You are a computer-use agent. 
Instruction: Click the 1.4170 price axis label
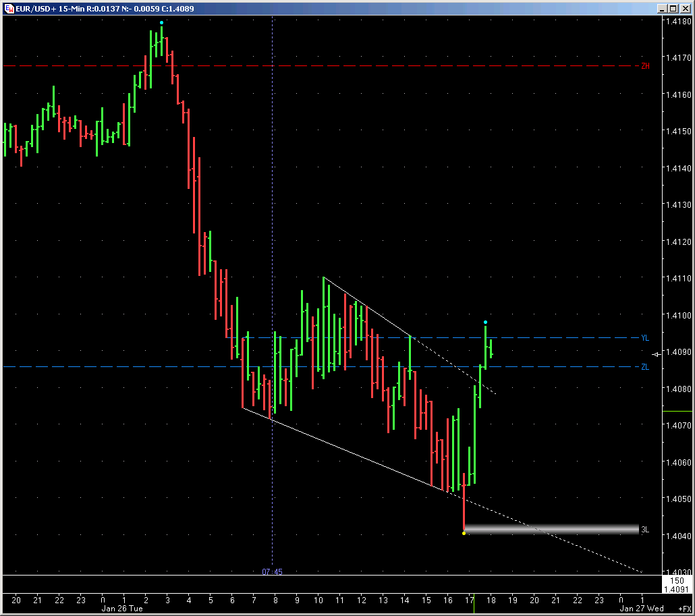(678, 57)
